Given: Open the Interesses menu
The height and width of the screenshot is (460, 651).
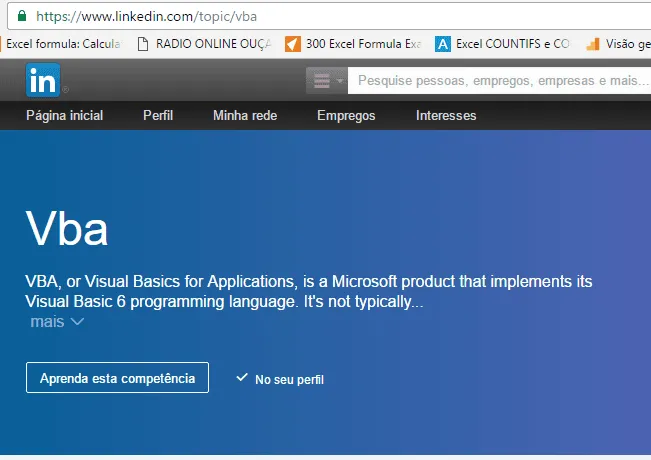Looking at the screenshot, I should point(446,115).
